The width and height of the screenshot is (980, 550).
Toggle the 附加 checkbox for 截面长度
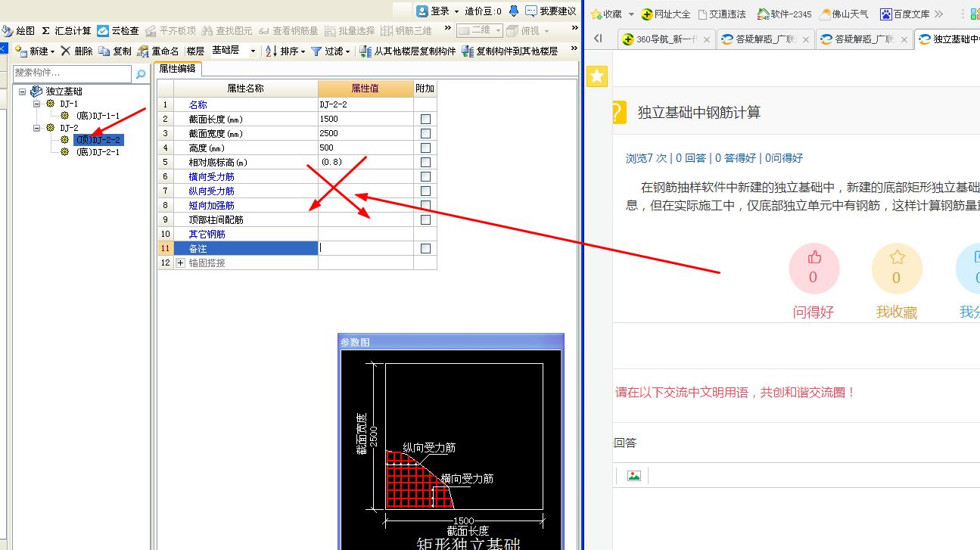pyautogui.click(x=425, y=119)
